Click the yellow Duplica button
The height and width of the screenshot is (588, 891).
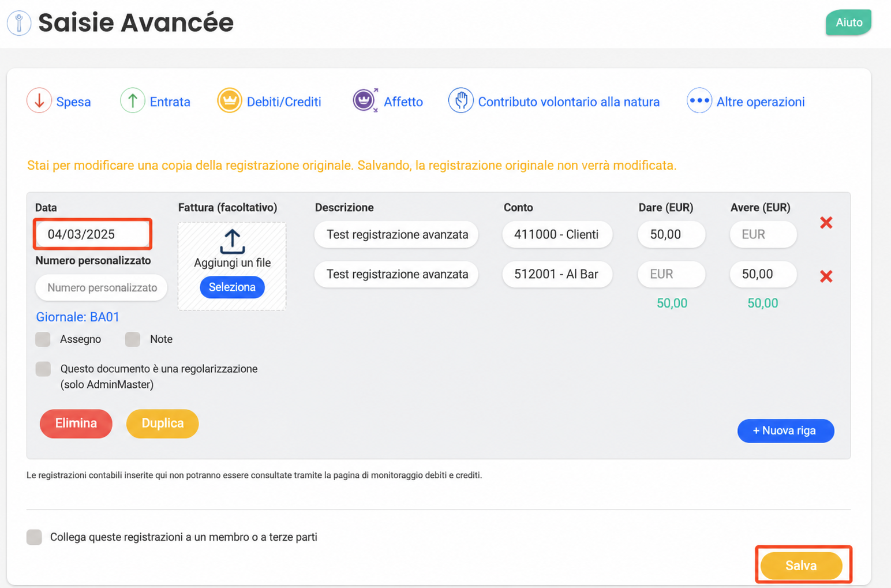point(163,424)
